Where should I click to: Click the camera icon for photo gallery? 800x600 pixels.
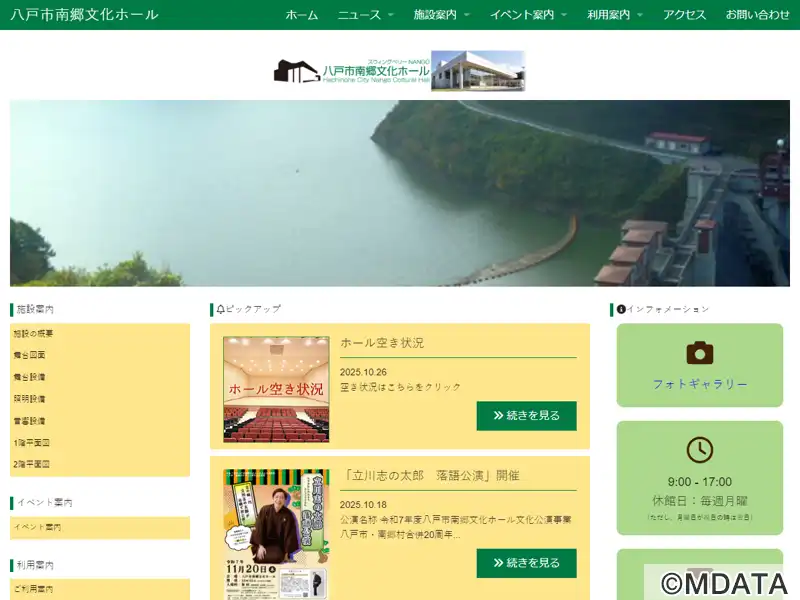(699, 353)
